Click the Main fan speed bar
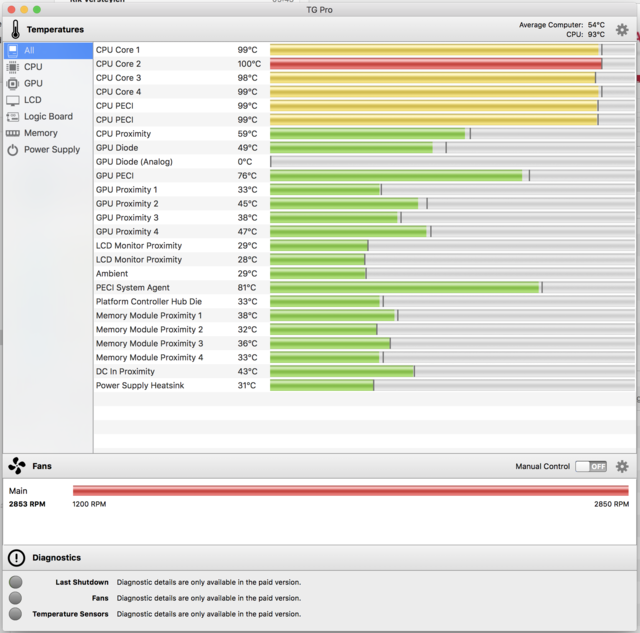640x633 pixels. (x=351, y=491)
